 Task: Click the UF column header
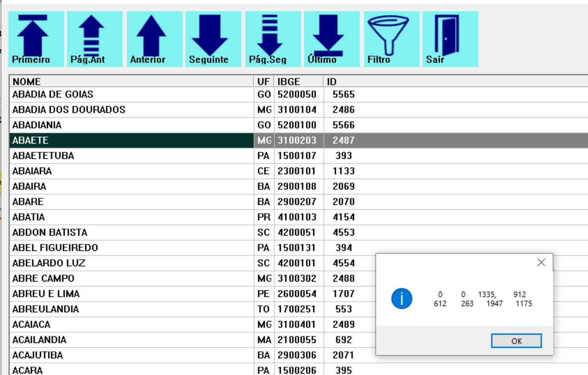point(263,82)
